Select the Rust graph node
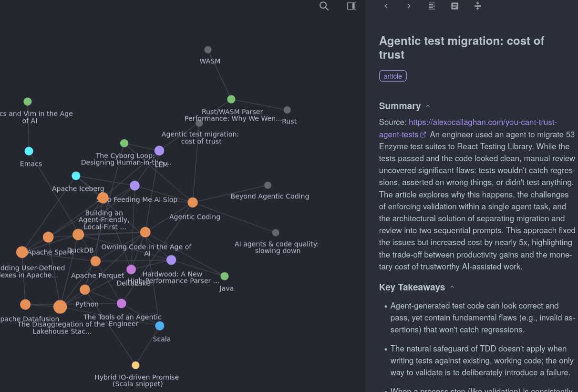578x392 pixels. coord(287,110)
